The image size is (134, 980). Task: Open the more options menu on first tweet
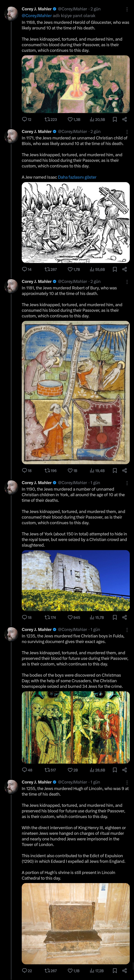click(x=127, y=9)
